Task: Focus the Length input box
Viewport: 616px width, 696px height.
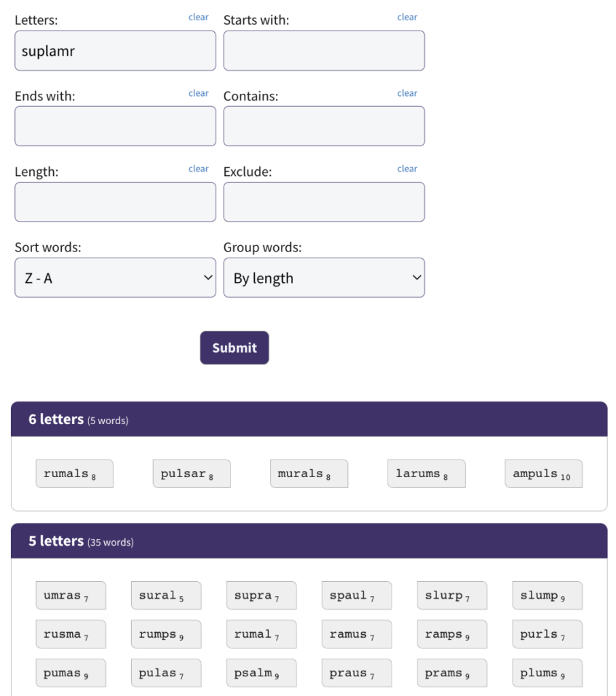Action: (x=115, y=202)
